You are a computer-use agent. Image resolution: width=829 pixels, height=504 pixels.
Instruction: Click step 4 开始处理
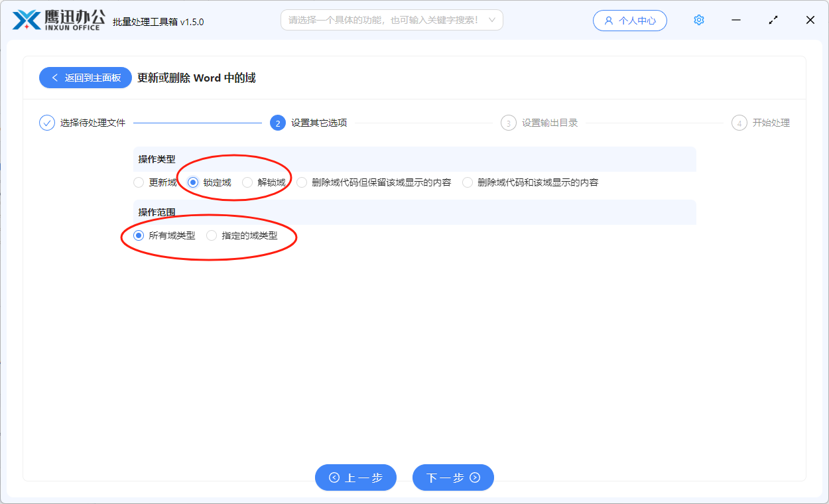pyautogui.click(x=761, y=123)
